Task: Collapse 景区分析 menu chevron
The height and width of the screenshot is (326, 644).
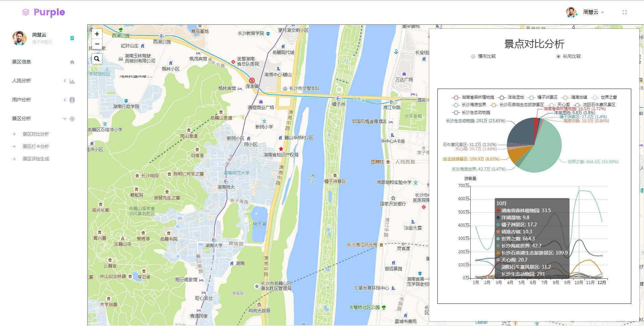Action: click(65, 119)
